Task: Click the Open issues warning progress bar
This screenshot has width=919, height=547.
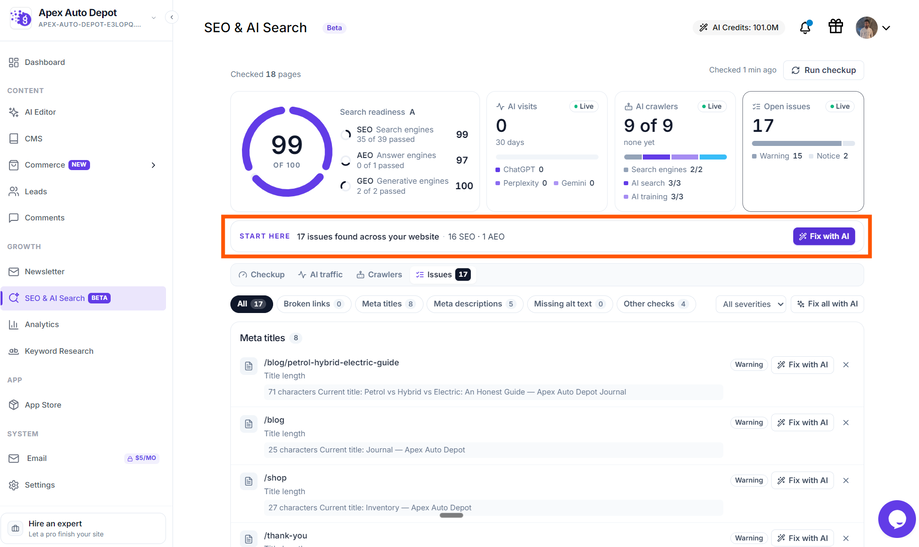Action: (803, 143)
